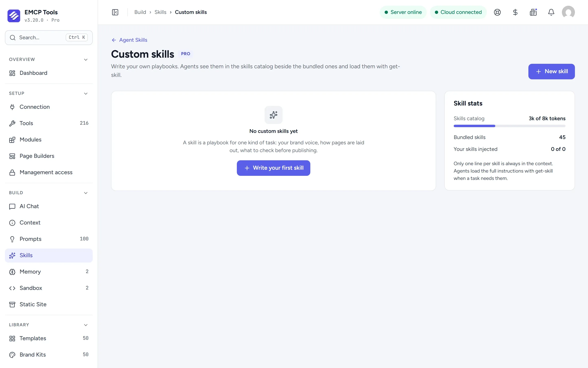Click the Static Site archive icon

(x=12, y=304)
